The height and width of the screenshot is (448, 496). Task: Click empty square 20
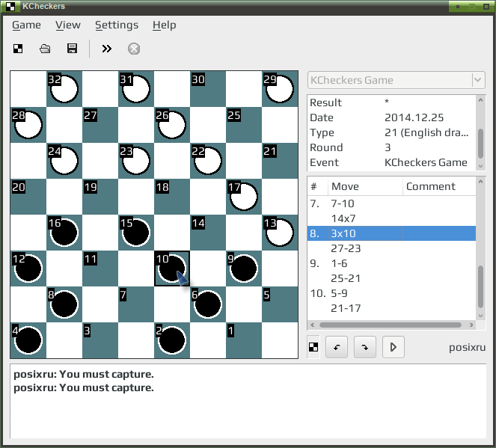[28, 197]
